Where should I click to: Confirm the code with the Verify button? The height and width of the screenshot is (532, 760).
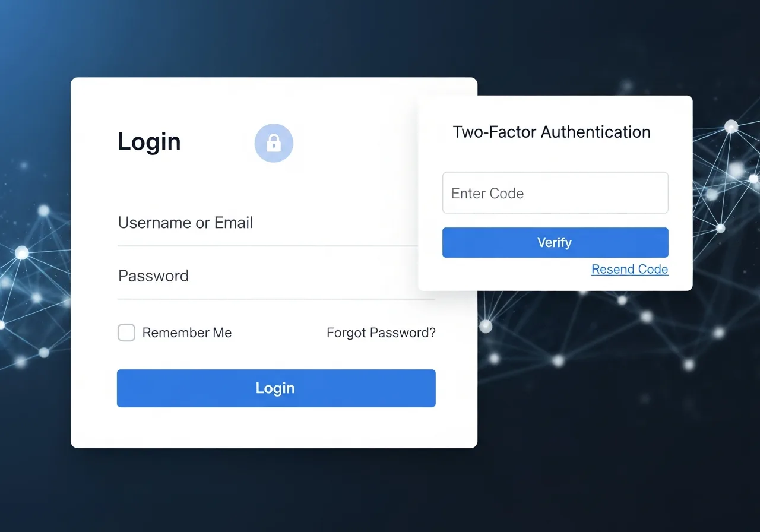pyautogui.click(x=555, y=242)
